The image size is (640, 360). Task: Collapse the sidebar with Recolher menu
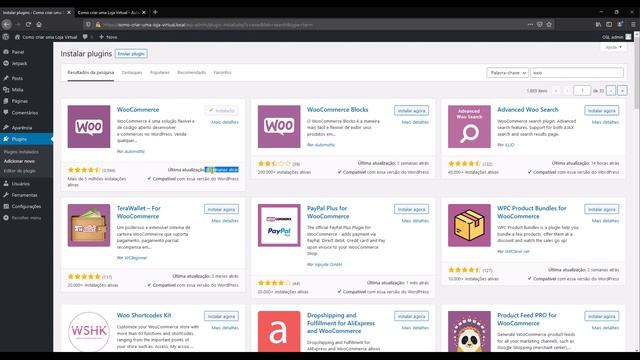(26, 218)
